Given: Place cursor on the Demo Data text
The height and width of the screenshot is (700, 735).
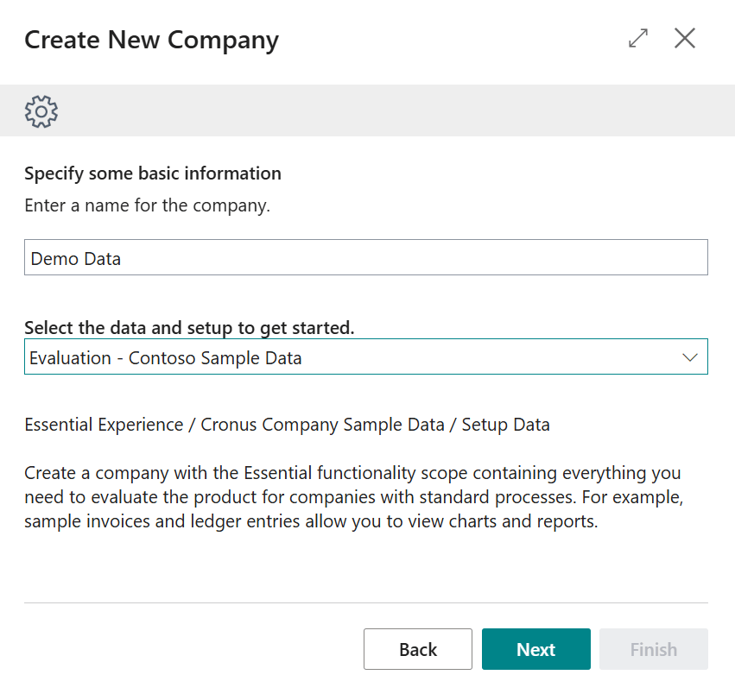Looking at the screenshot, I should (76, 259).
